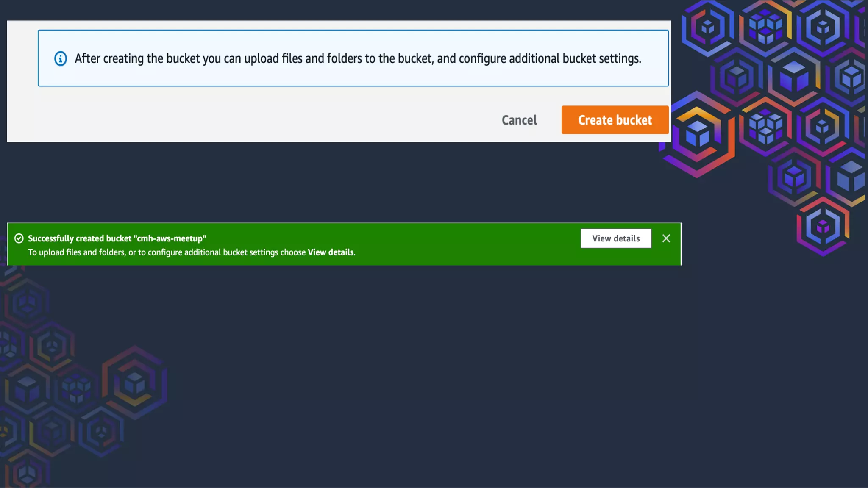This screenshot has height=488, width=868.
Task: Click the empty green area left of View details button
Action: (466, 244)
